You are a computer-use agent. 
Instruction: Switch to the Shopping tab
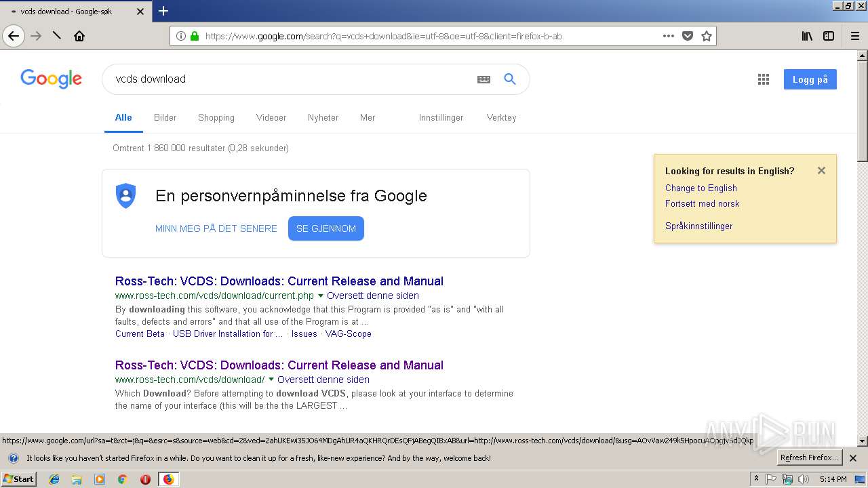216,117
